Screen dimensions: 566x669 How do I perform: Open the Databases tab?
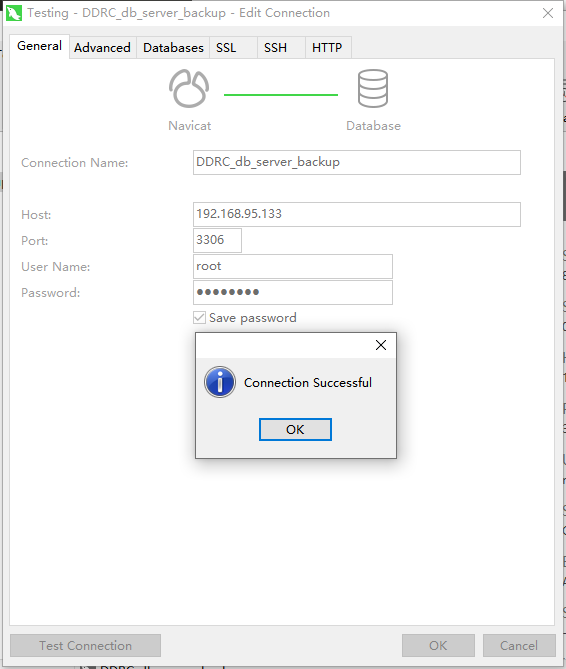click(173, 47)
